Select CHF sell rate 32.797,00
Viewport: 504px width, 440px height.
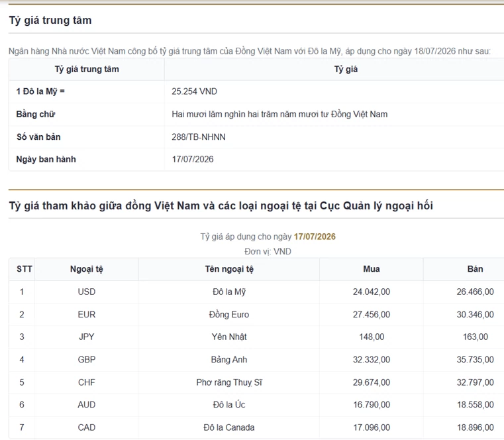475,382
